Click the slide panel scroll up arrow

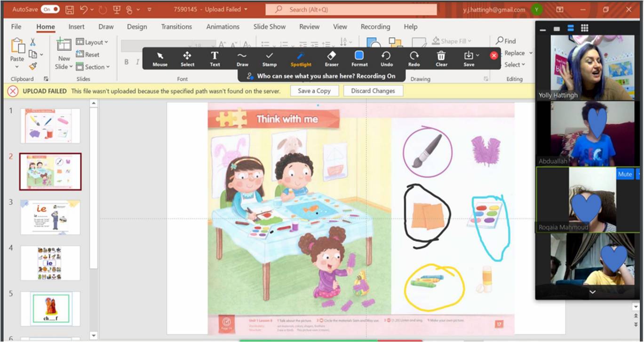[93, 103]
